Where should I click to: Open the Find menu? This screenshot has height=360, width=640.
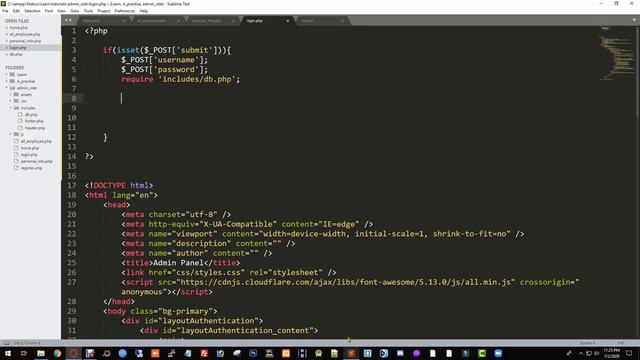point(49,11)
